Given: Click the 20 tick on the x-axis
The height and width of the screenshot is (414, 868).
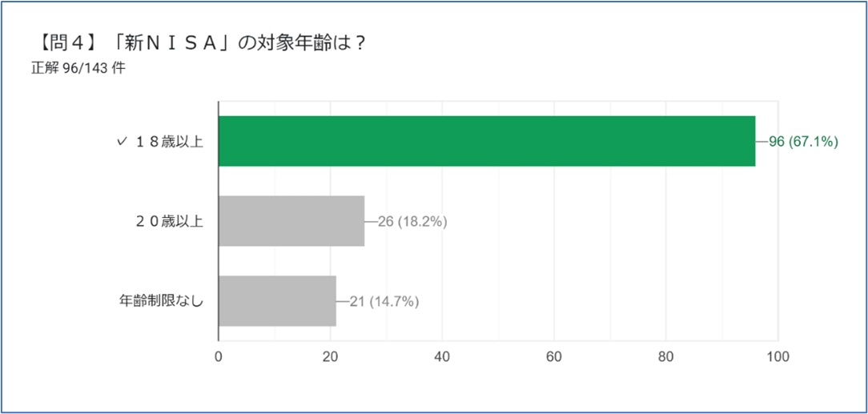Looking at the screenshot, I should (x=330, y=357).
